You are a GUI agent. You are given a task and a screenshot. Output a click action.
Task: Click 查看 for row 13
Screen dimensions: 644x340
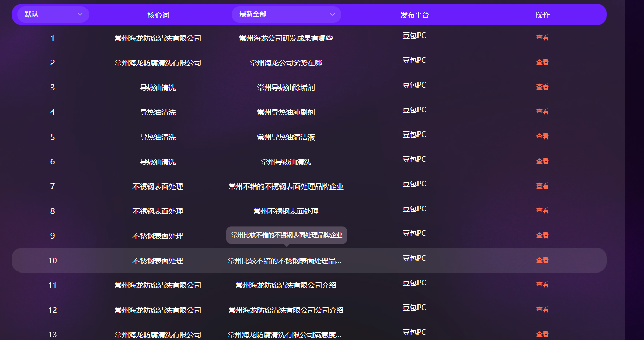point(543,334)
